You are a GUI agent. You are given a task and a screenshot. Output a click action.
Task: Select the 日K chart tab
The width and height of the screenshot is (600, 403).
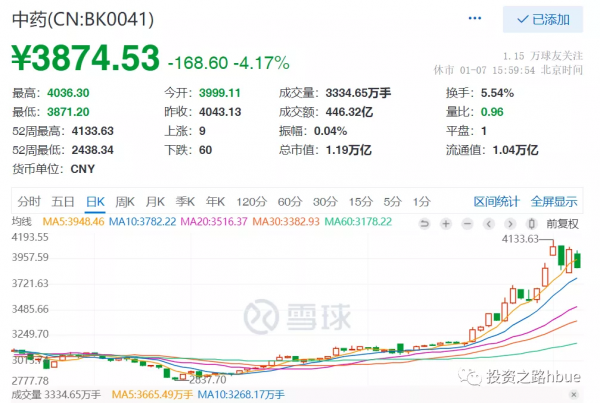tap(95, 201)
